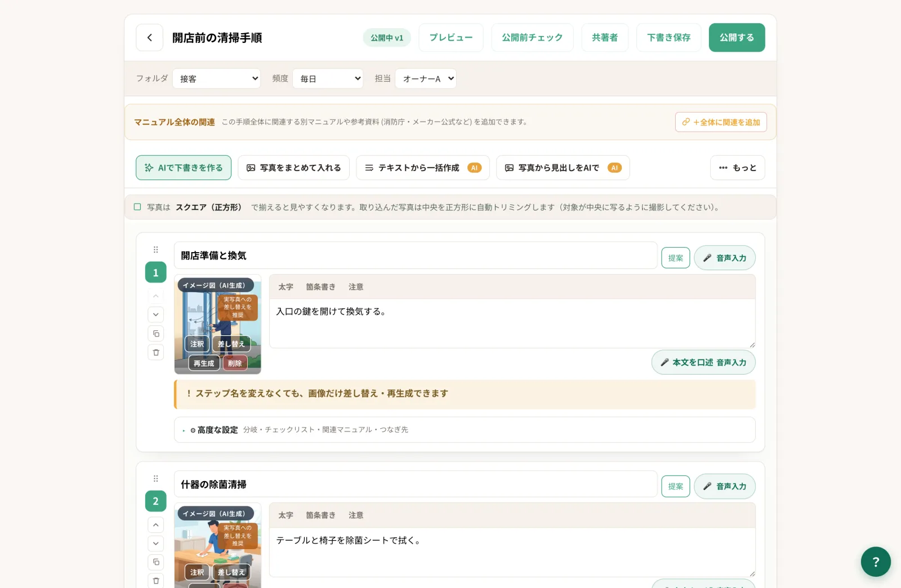Click 注釈 on step 2 image
Viewport: 901px width, 588px height.
(x=197, y=572)
